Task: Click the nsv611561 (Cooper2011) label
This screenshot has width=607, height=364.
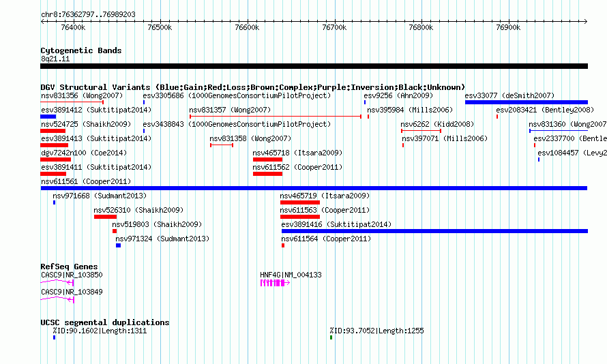Action: pyautogui.click(x=86, y=181)
